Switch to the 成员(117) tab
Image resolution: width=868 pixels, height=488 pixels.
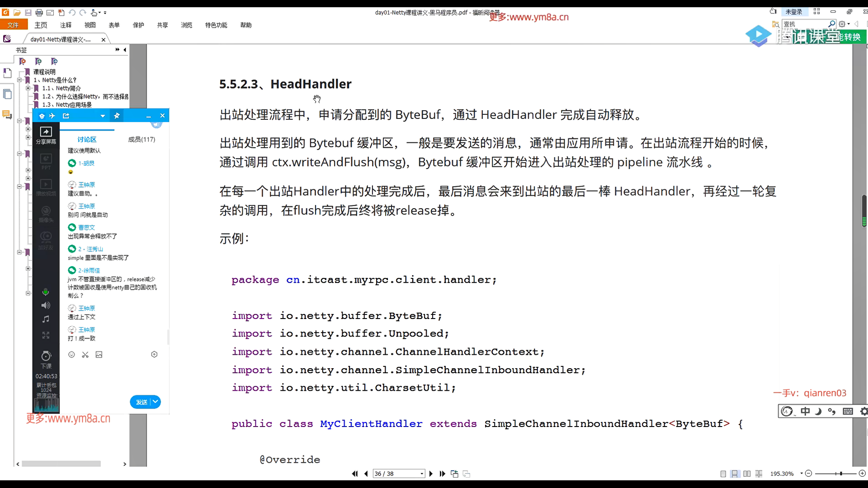pos(142,140)
